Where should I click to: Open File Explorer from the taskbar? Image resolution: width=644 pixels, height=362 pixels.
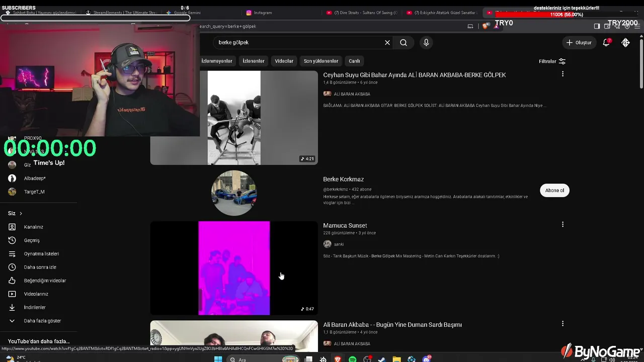pos(397,359)
